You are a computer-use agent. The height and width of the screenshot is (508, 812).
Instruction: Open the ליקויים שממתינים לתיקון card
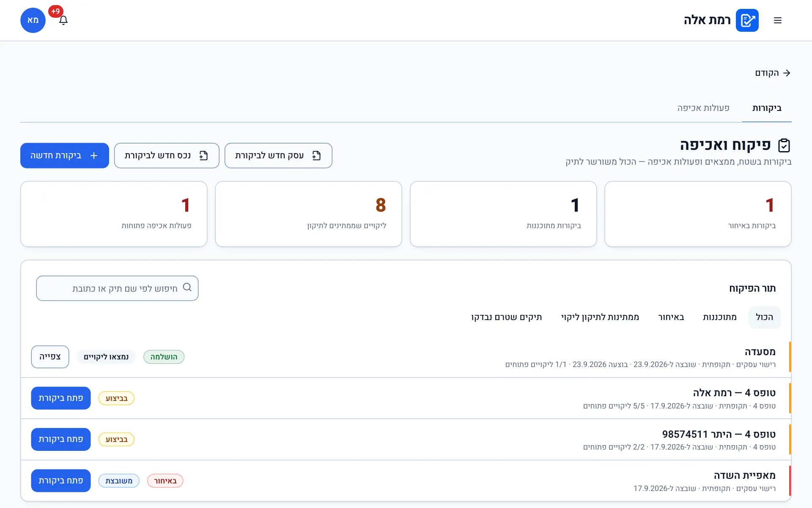point(308,214)
